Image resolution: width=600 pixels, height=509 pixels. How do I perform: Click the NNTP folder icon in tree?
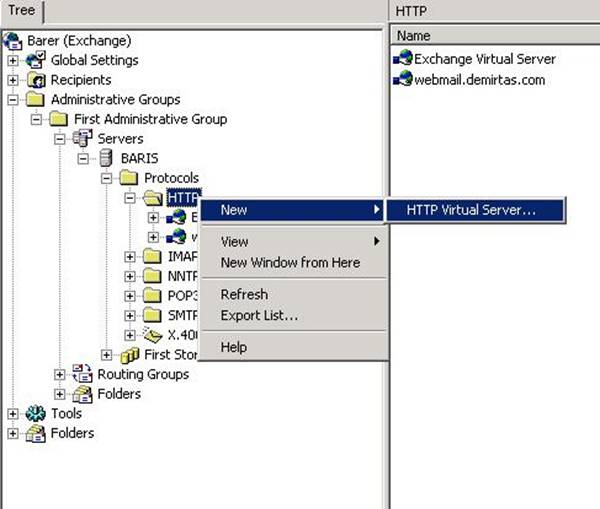[x=152, y=276]
